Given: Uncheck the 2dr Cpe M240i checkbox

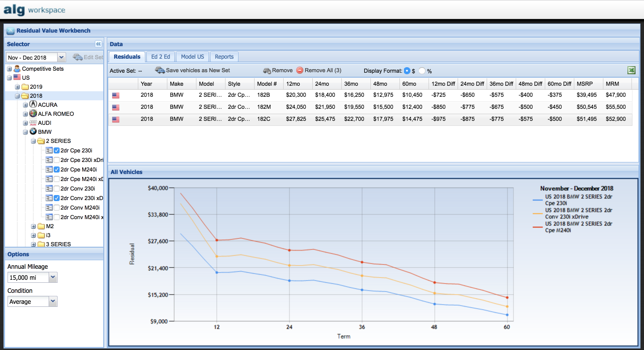Looking at the screenshot, I should point(57,169).
